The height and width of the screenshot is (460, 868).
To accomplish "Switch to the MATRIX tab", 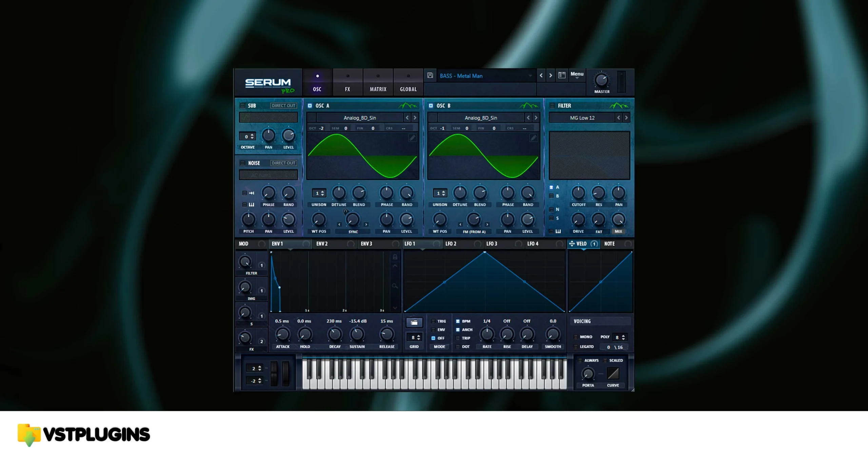I will coord(378,82).
